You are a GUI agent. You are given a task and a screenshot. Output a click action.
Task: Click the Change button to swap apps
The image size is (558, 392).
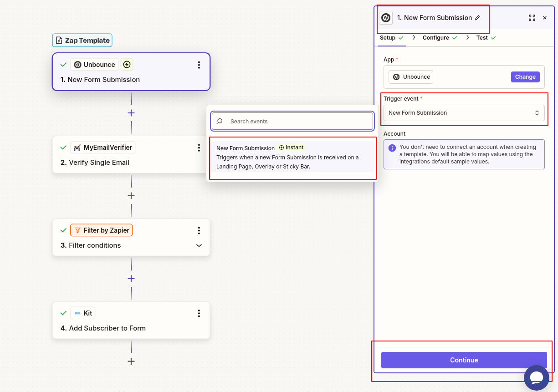coord(525,76)
